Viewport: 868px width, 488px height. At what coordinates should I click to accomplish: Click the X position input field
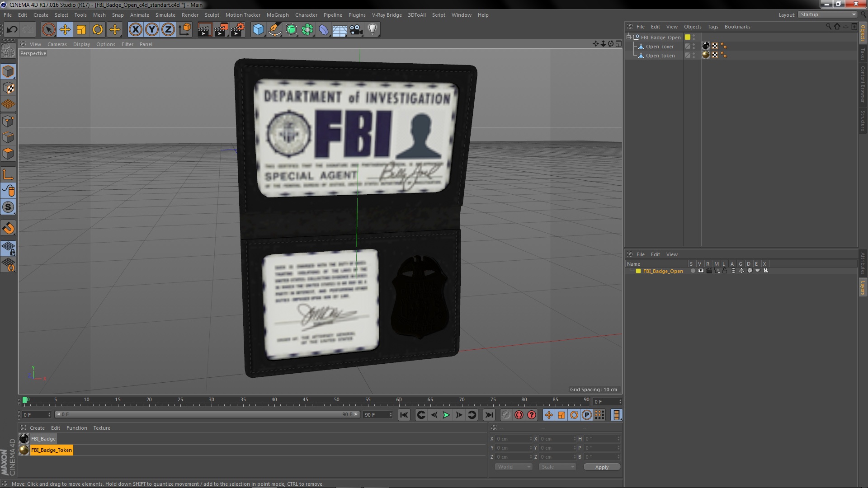[x=514, y=439]
